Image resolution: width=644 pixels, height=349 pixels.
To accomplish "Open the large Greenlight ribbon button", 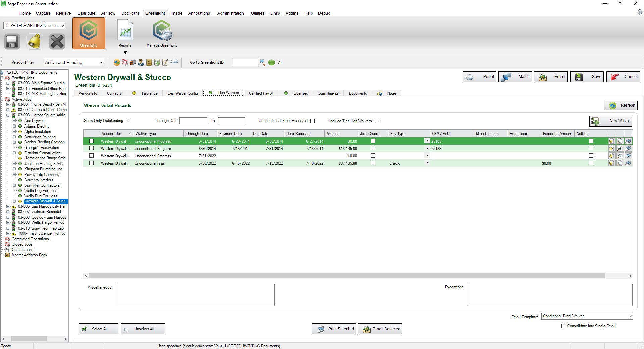I will click(x=89, y=33).
